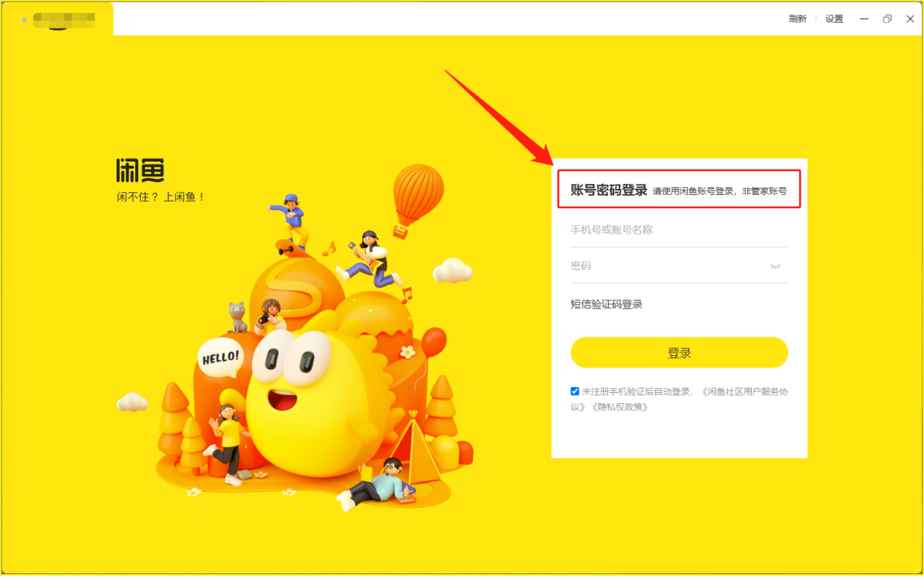
Task: Click the orange hot air balloon
Action: pyautogui.click(x=418, y=194)
